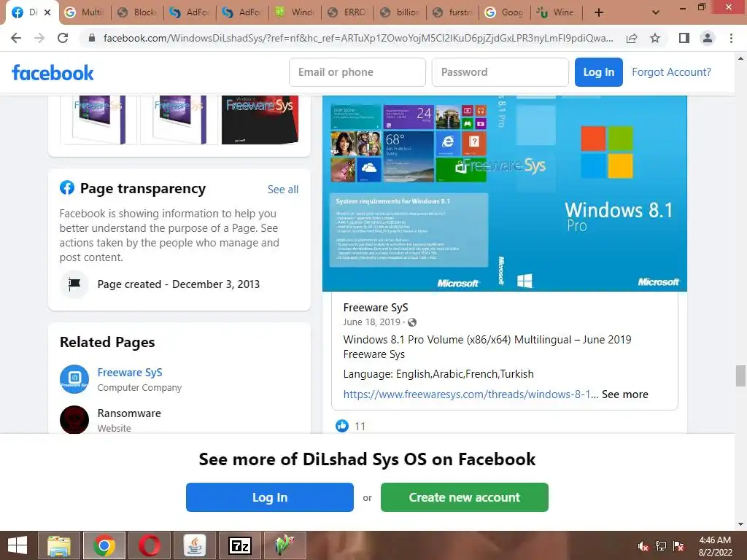
Task: Switch to the Wind tab
Action: pyautogui.click(x=295, y=12)
